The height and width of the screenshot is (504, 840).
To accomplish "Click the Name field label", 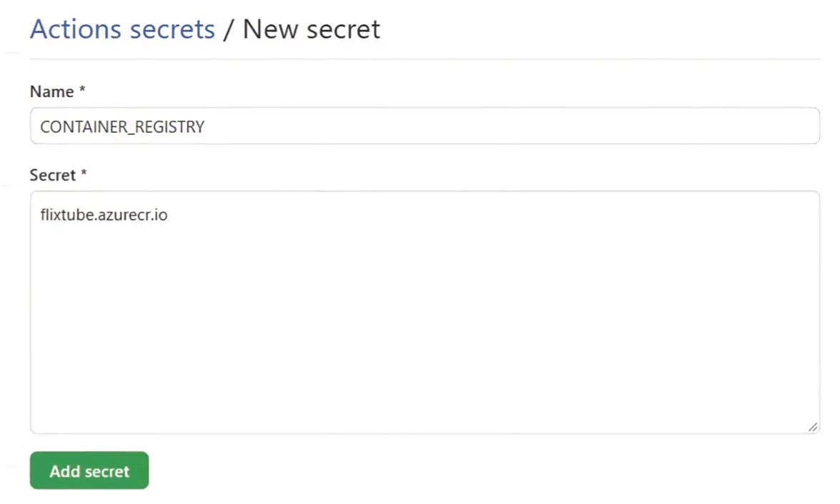I will tap(51, 91).
